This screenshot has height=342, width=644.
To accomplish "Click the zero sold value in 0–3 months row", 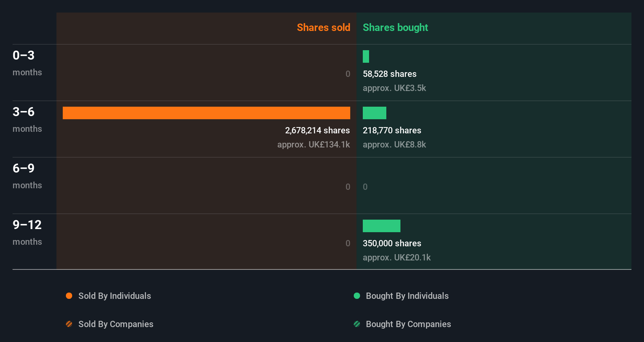I will click(x=348, y=74).
